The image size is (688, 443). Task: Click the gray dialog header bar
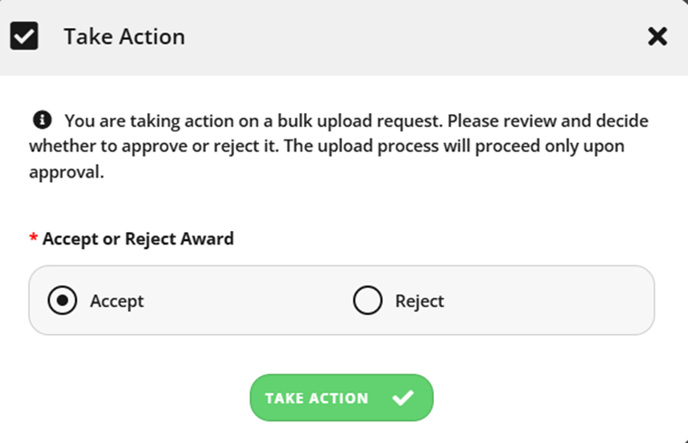point(344,38)
